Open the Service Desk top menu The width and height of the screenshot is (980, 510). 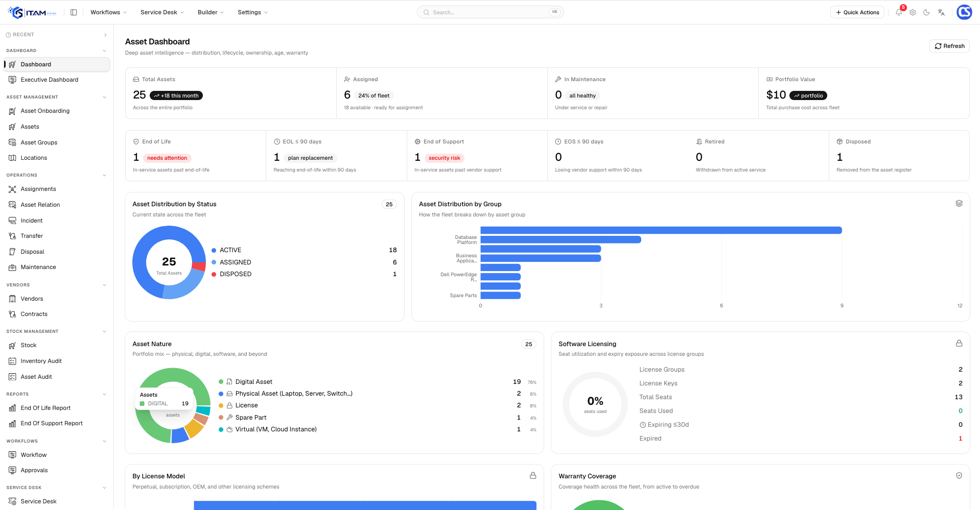[x=162, y=12]
